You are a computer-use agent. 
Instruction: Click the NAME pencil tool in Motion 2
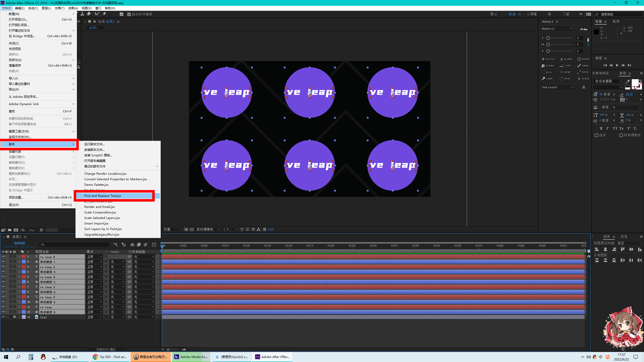point(583,66)
